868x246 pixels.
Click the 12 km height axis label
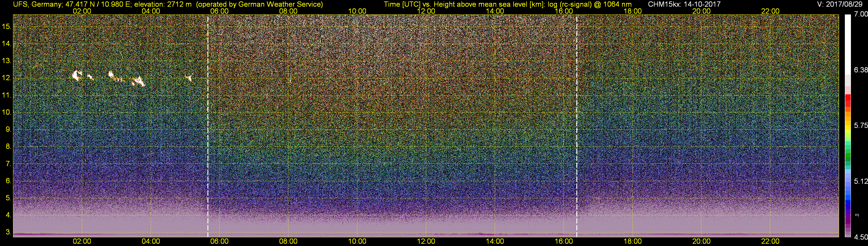pos(6,78)
